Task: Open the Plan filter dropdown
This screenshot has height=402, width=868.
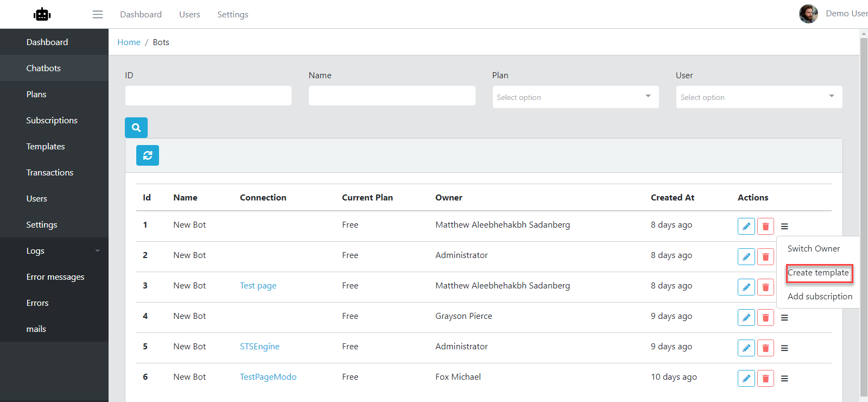Action: (575, 97)
